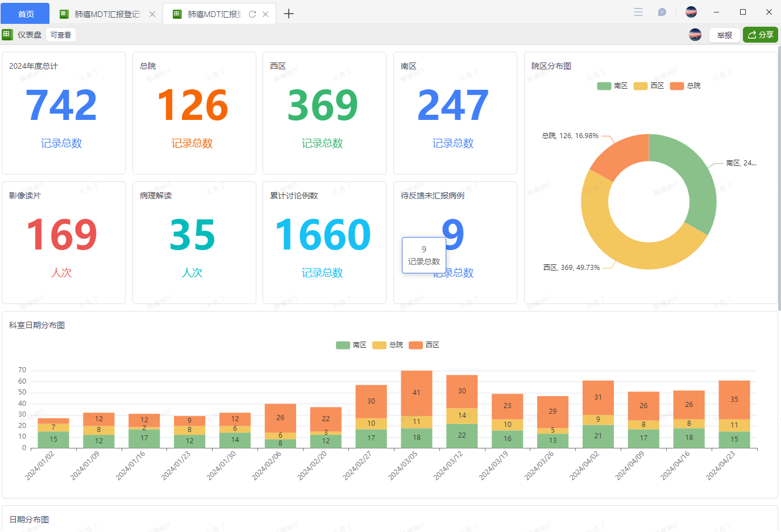Toggle 西区 legend swatch in 院区分布图
This screenshot has width=781, height=532.
click(x=640, y=86)
